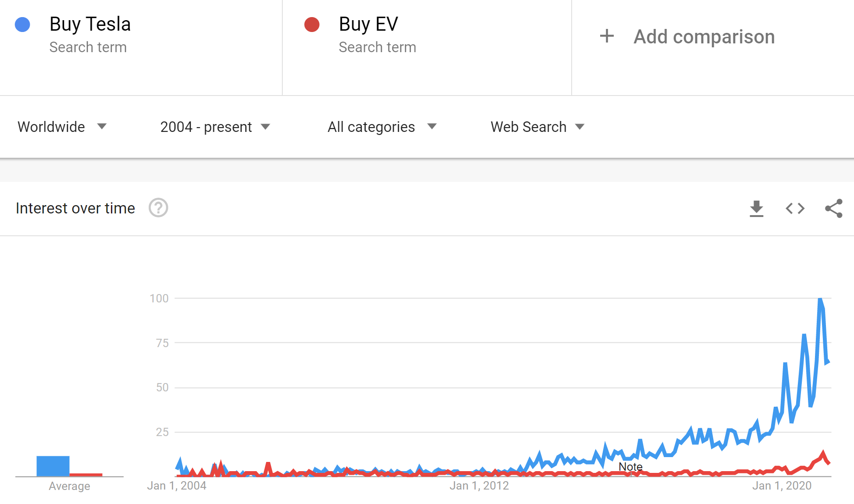854x504 pixels.
Task: Edit the Buy EV search term
Action: pos(368,25)
